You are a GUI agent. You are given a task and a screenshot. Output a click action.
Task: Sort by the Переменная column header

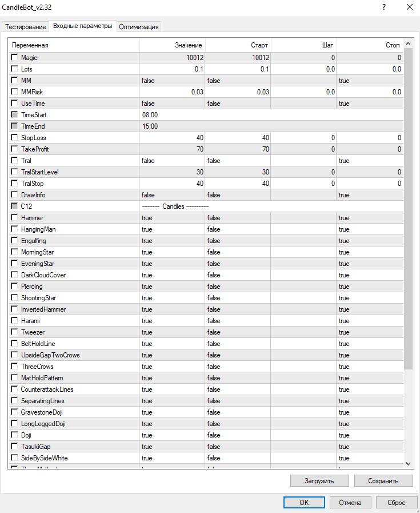click(x=74, y=45)
